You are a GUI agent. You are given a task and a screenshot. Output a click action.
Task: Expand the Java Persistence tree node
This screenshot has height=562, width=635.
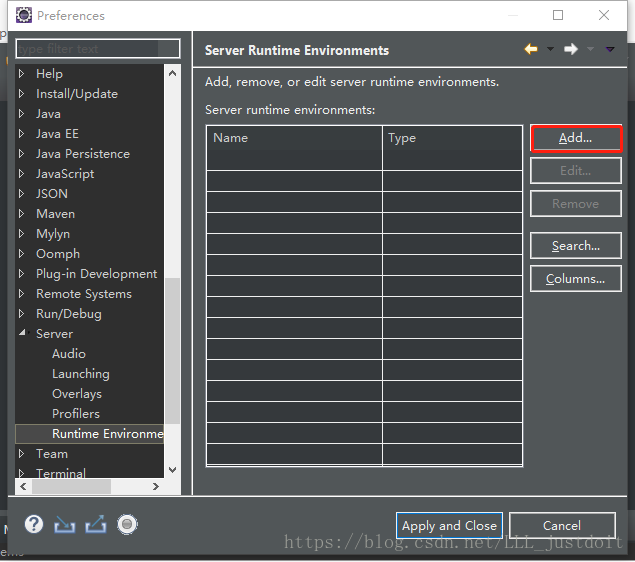(21, 154)
